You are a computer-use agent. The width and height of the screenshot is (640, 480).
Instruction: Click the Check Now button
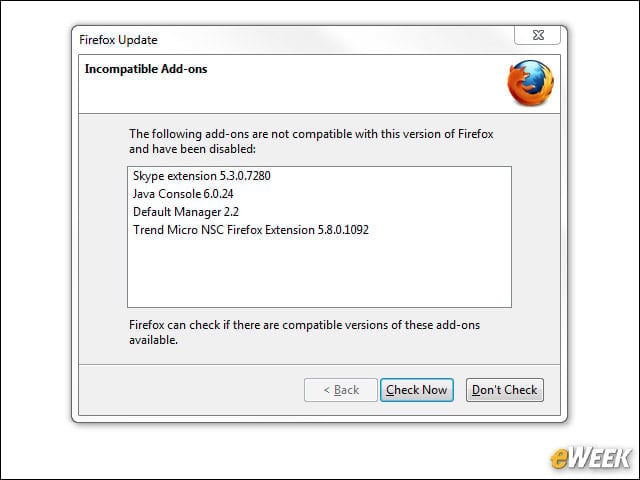coord(417,390)
